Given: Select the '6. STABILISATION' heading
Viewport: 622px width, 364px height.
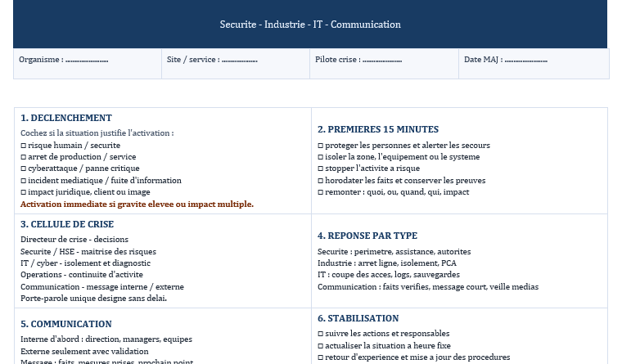Looking at the screenshot, I should click(358, 318).
